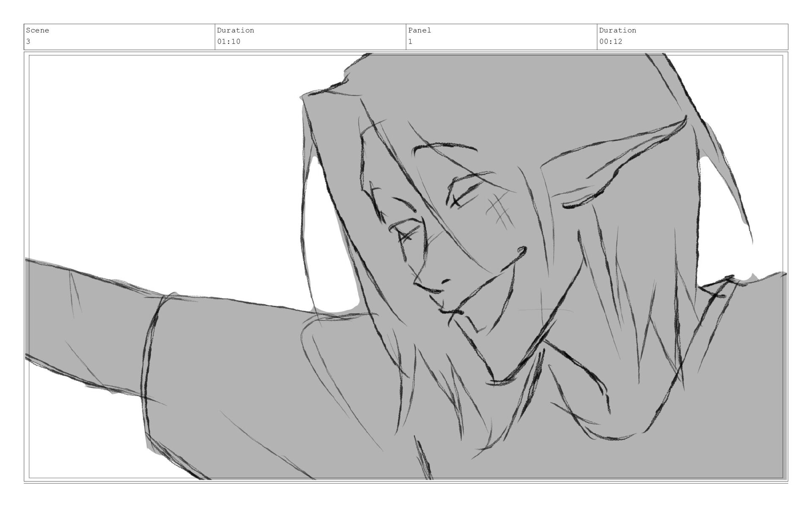Select the panel duration value 00:12
The height and width of the screenshot is (525, 812).
[x=611, y=41]
